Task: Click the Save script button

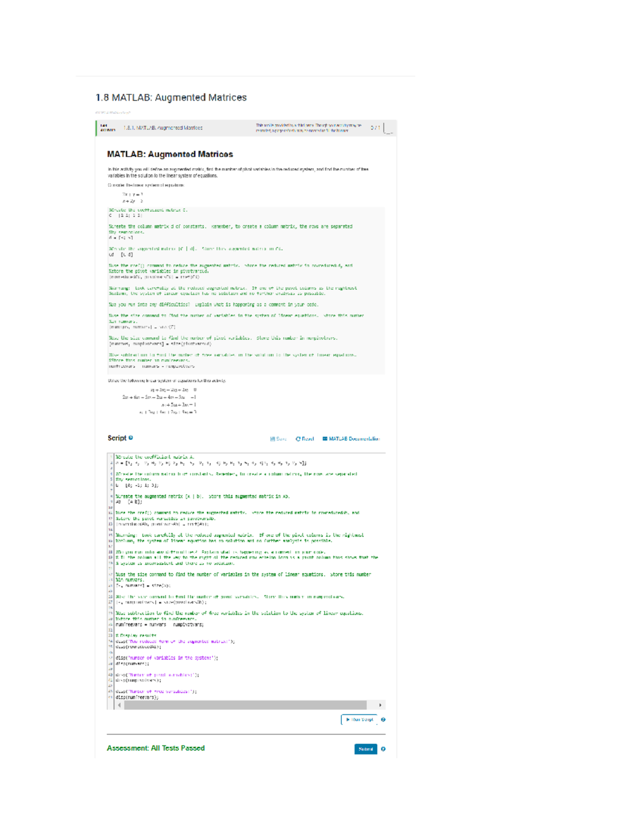Action: [278, 439]
